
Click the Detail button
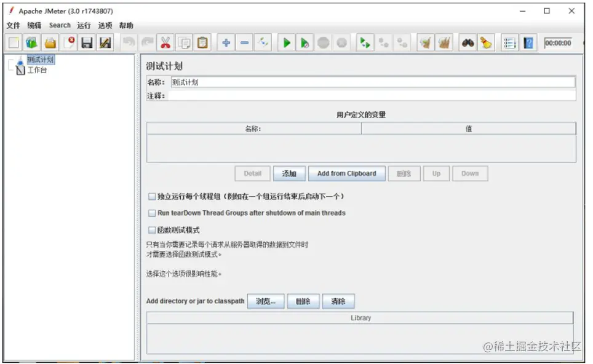click(x=253, y=173)
